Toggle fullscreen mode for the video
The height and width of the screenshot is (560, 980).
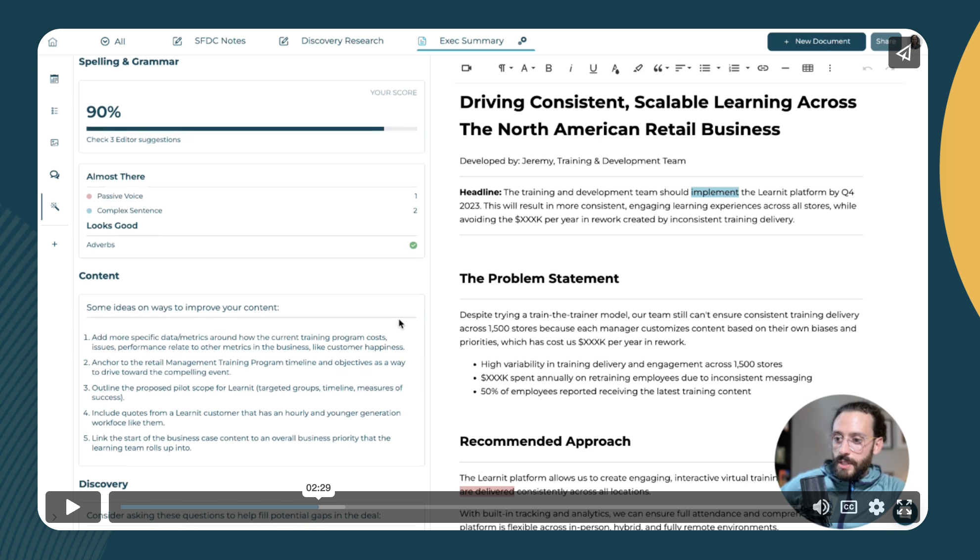[904, 507]
